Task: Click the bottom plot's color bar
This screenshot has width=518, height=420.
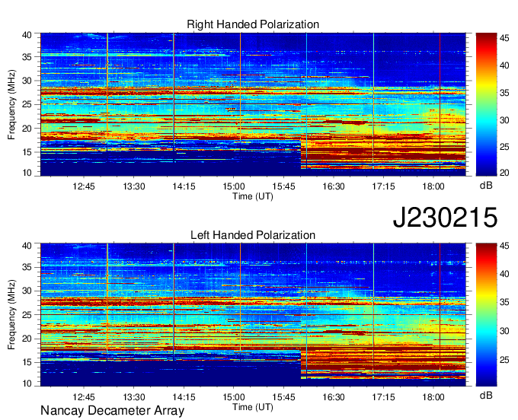Action: [486, 315]
